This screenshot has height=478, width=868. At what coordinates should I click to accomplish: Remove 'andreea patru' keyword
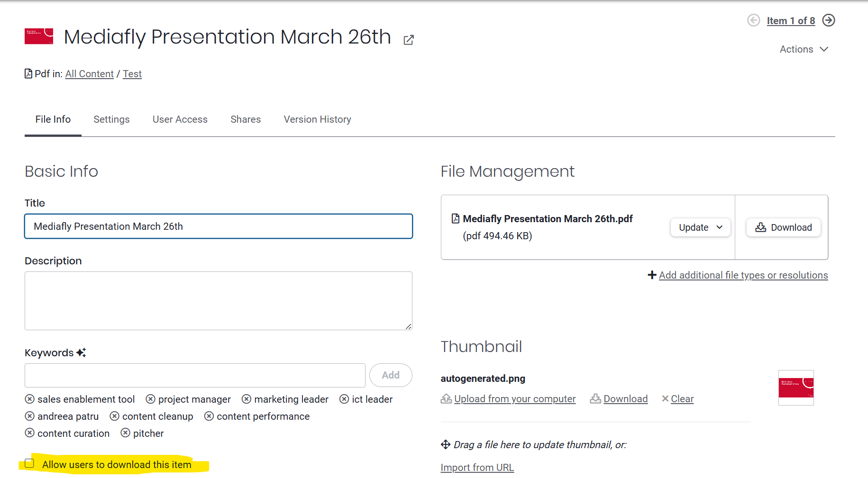click(30, 416)
